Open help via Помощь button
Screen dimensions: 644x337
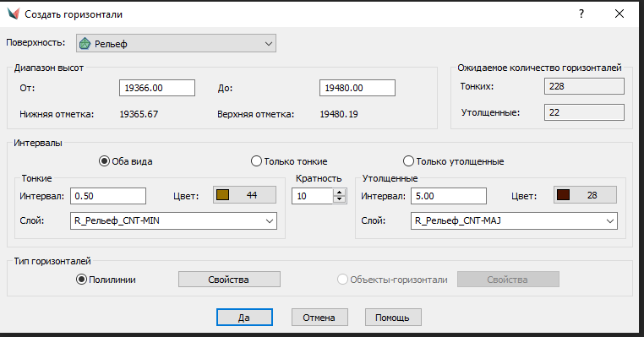click(393, 318)
